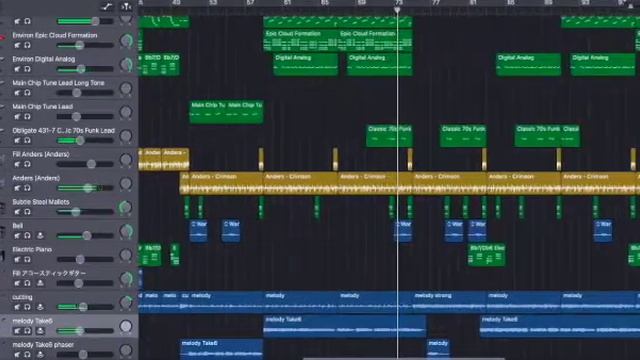This screenshot has width=640, height=360.
Task: Click mute icon on Main Chip Tune Lead track
Action: tap(17, 116)
